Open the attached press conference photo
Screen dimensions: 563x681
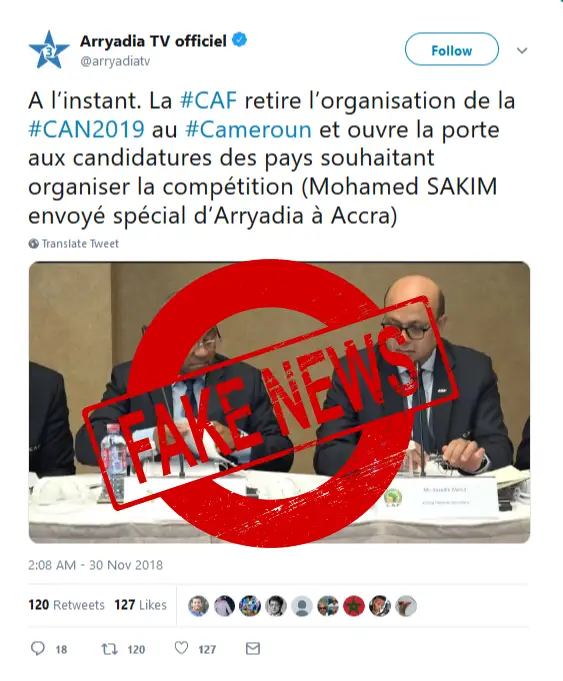pyautogui.click(x=279, y=402)
